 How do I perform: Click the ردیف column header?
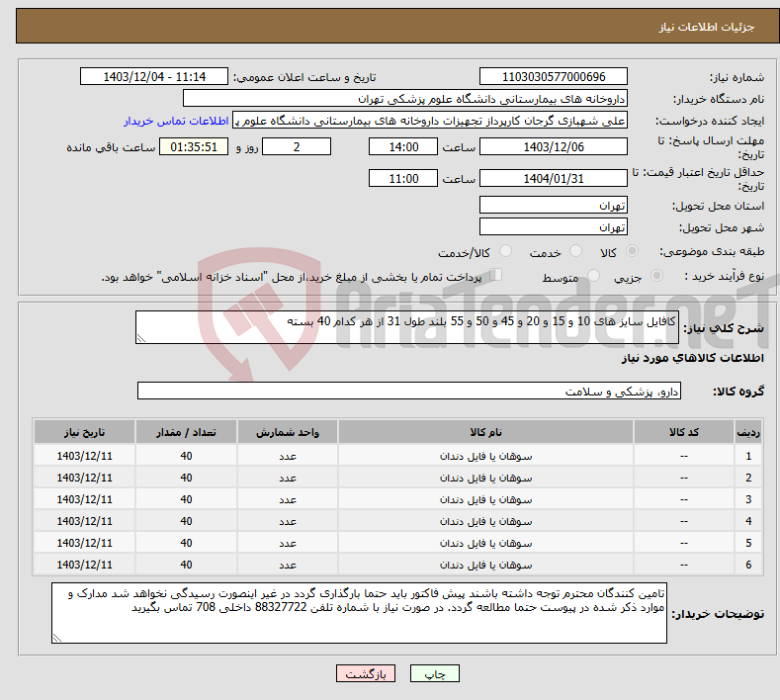coord(748,432)
